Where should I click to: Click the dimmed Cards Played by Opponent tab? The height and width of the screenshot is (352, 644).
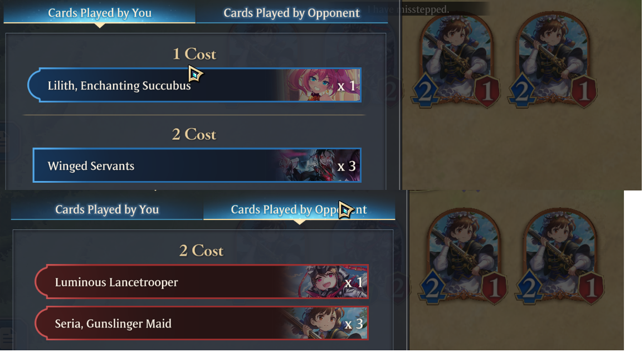coord(291,13)
